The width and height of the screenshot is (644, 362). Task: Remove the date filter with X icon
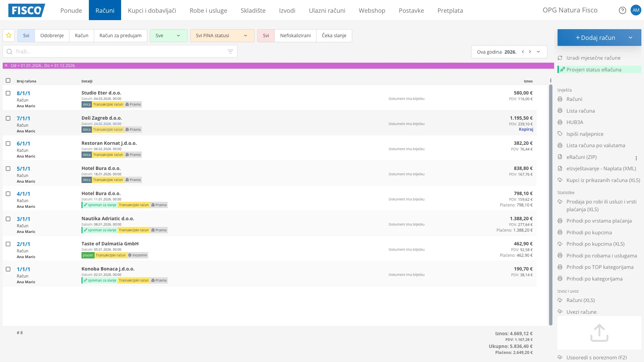tap(6, 66)
